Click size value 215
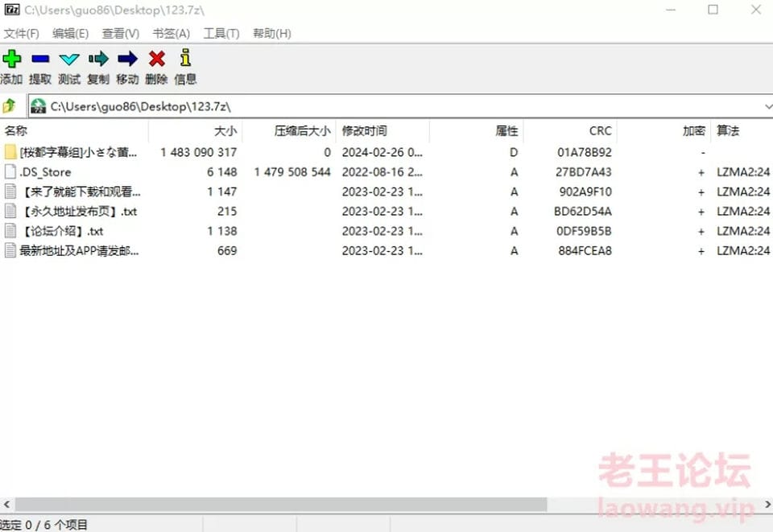The image size is (773, 532). click(227, 212)
